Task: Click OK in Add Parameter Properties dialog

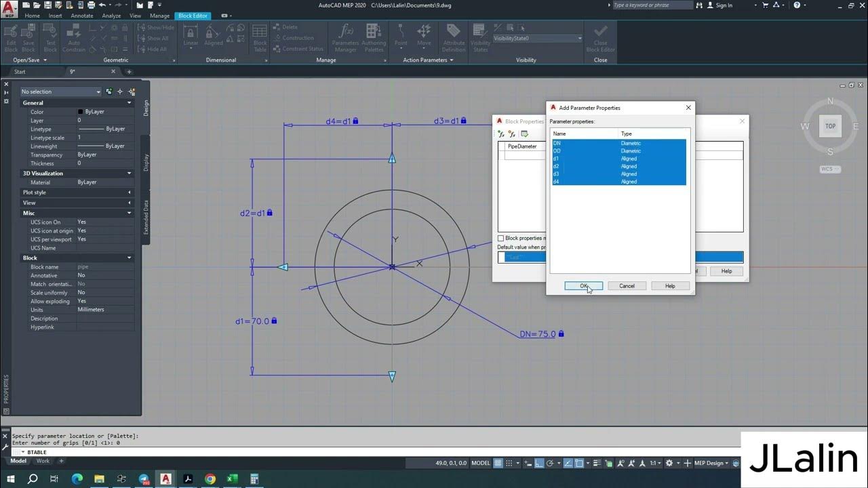Action: [583, 286]
